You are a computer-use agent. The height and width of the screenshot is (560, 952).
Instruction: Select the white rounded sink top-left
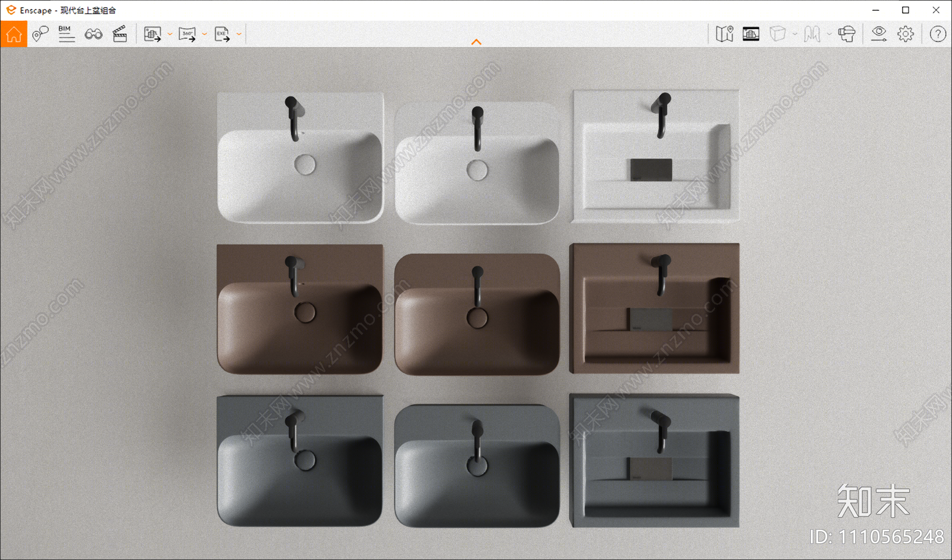click(300, 158)
